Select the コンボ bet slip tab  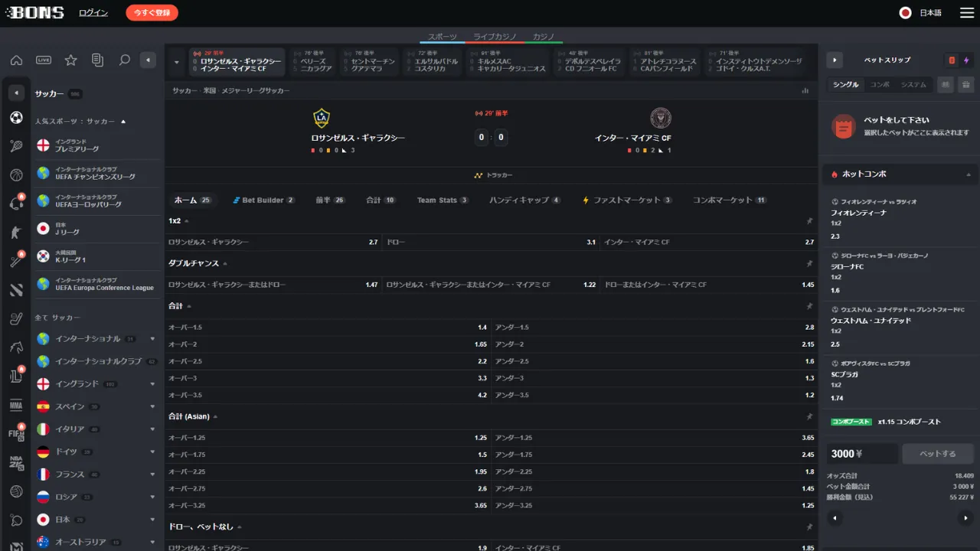(x=880, y=85)
